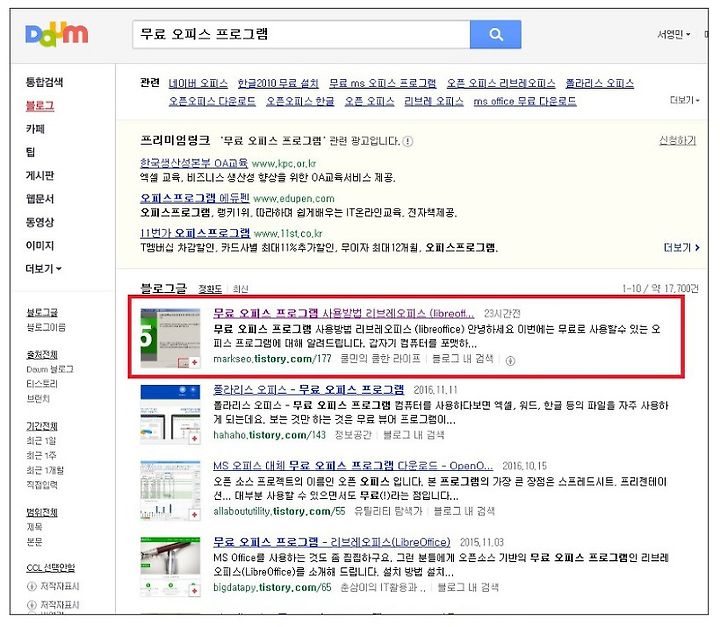The image size is (720, 627).
Task: Expand the 더보기 menu in the left sidebar
Action: click(x=44, y=269)
